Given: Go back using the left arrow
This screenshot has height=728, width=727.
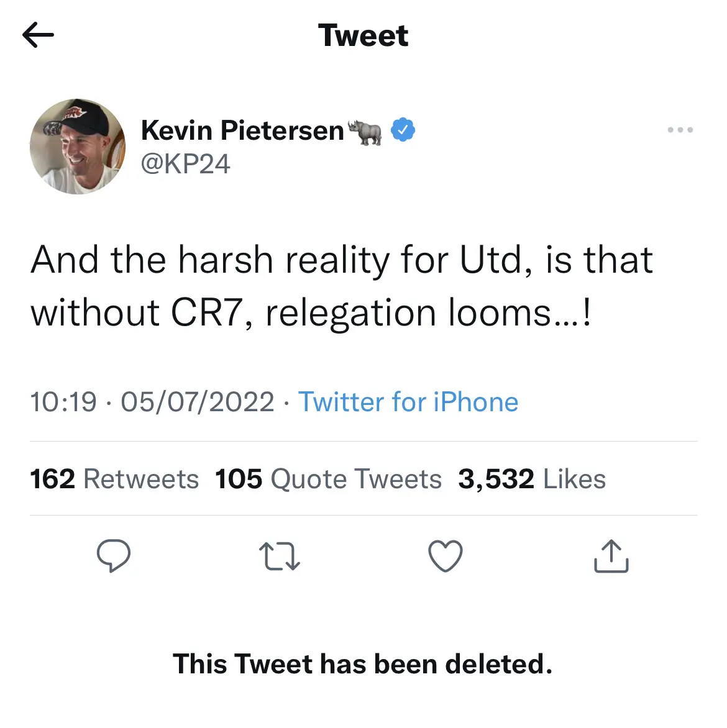Looking at the screenshot, I should pyautogui.click(x=38, y=35).
